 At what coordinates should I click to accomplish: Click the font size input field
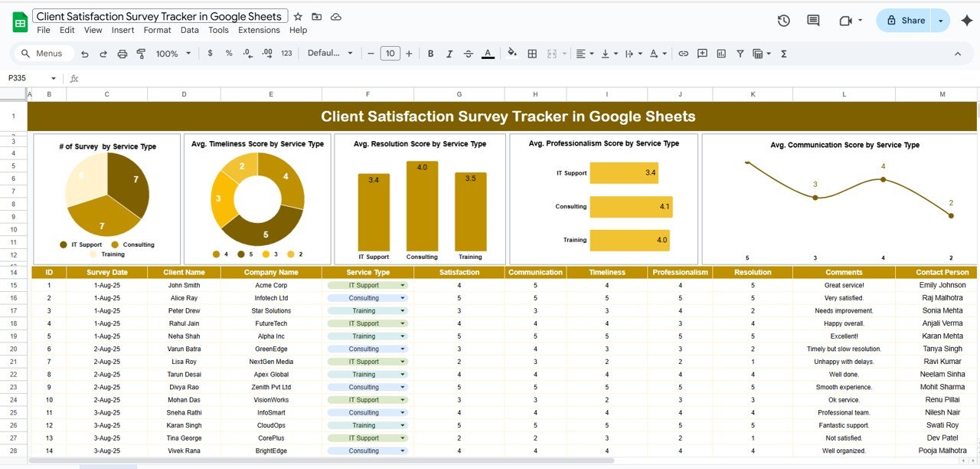pyautogui.click(x=390, y=54)
